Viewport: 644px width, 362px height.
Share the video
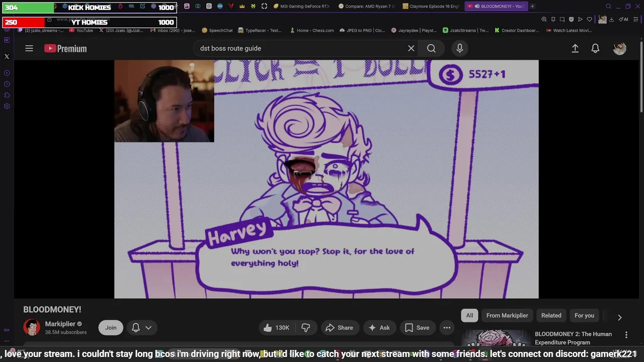[339, 328]
